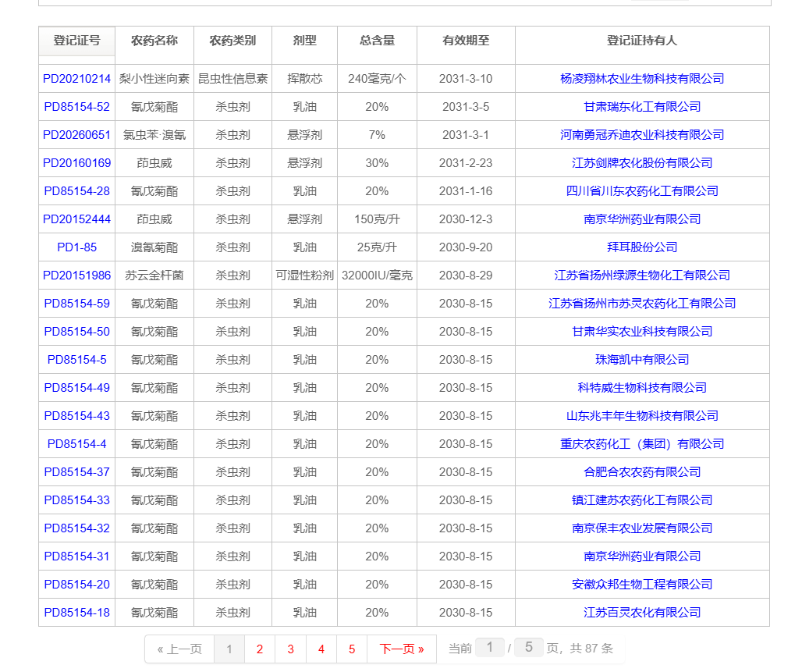Open registration record PD20160169
Screen dimensions: 802x672
pyautogui.click(x=76, y=163)
